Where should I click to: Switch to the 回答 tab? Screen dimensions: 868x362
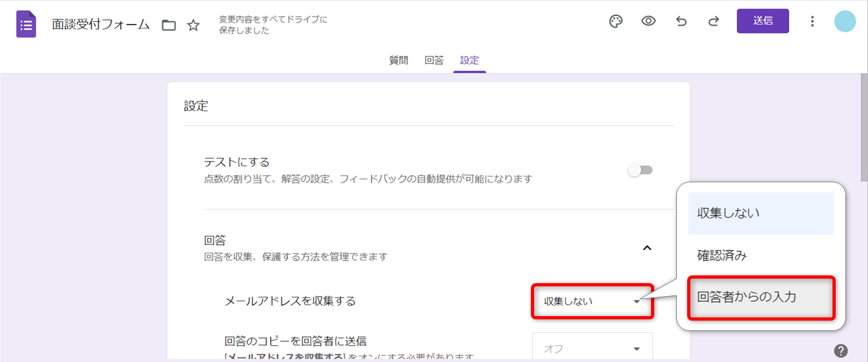[x=434, y=60]
